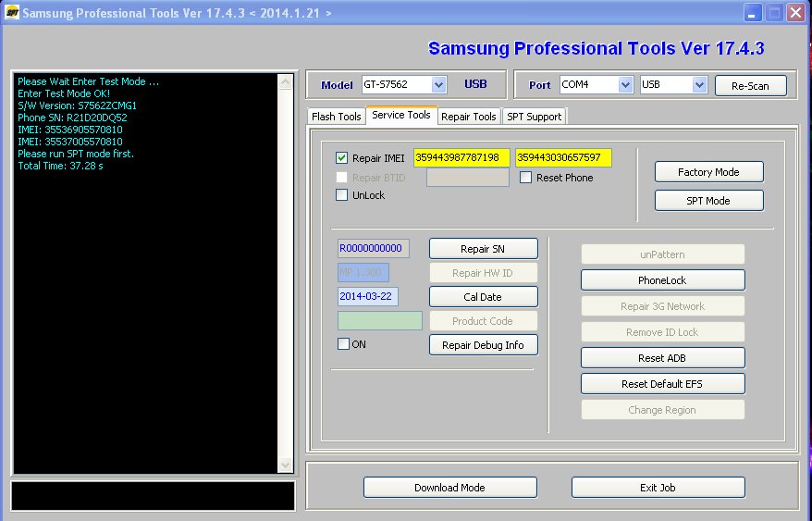Click log line 'S/W Version: S7562ZCMG1'
The height and width of the screenshot is (521, 812).
pos(77,105)
